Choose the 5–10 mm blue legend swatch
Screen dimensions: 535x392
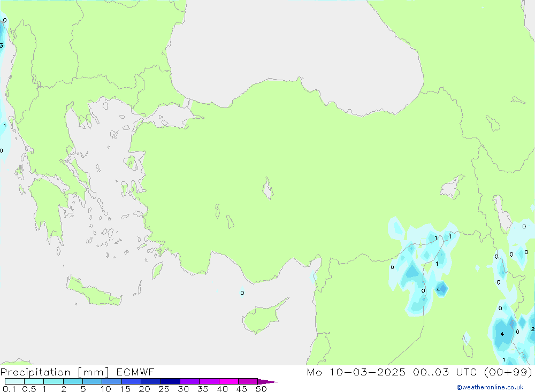(93, 381)
